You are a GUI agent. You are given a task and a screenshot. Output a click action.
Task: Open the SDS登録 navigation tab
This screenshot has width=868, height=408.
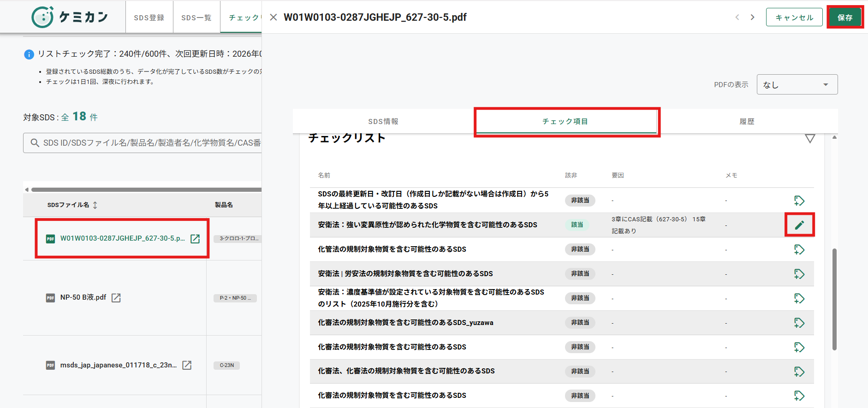coord(149,18)
